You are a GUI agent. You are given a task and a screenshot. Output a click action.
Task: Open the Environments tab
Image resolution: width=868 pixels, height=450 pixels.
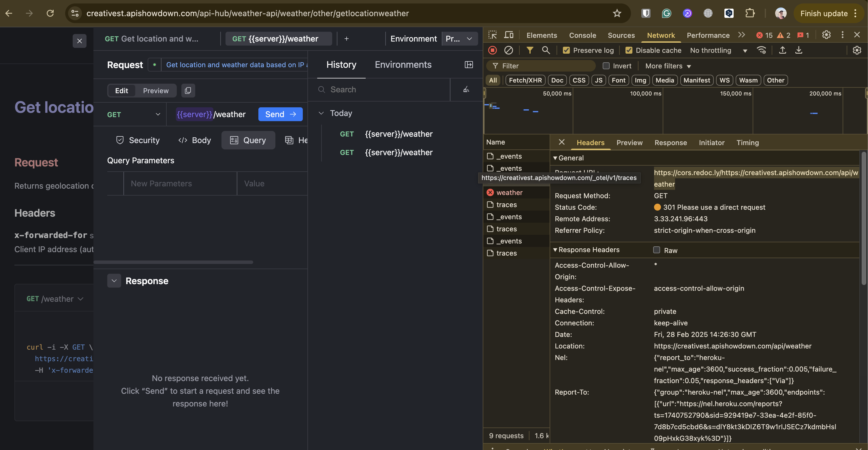point(403,65)
